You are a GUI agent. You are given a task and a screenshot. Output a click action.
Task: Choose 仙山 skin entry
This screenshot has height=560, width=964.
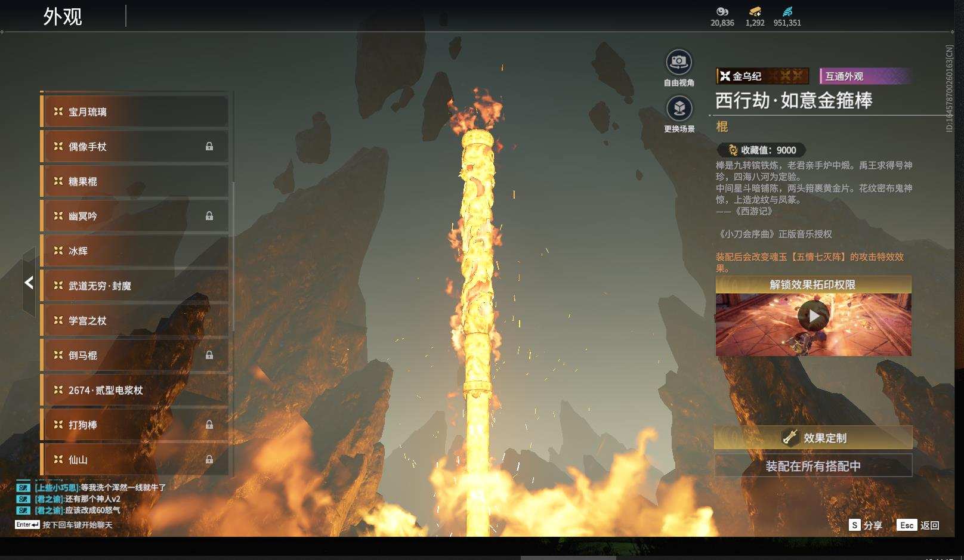coord(135,459)
